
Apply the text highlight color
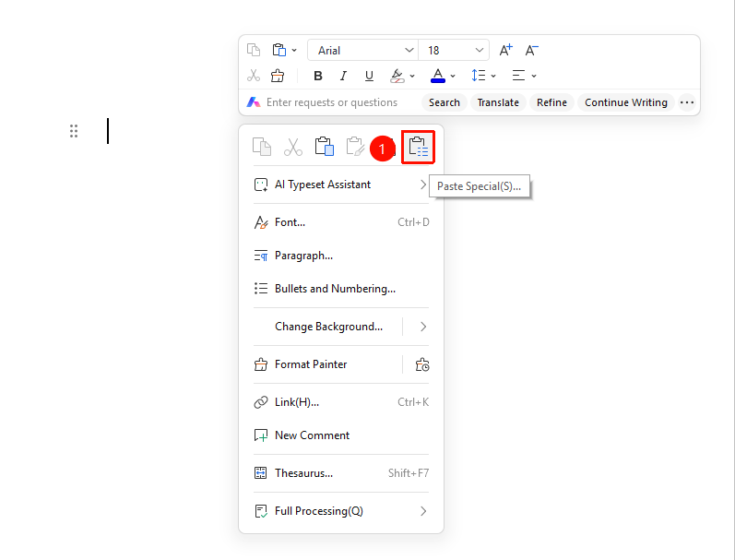pyautogui.click(x=397, y=76)
